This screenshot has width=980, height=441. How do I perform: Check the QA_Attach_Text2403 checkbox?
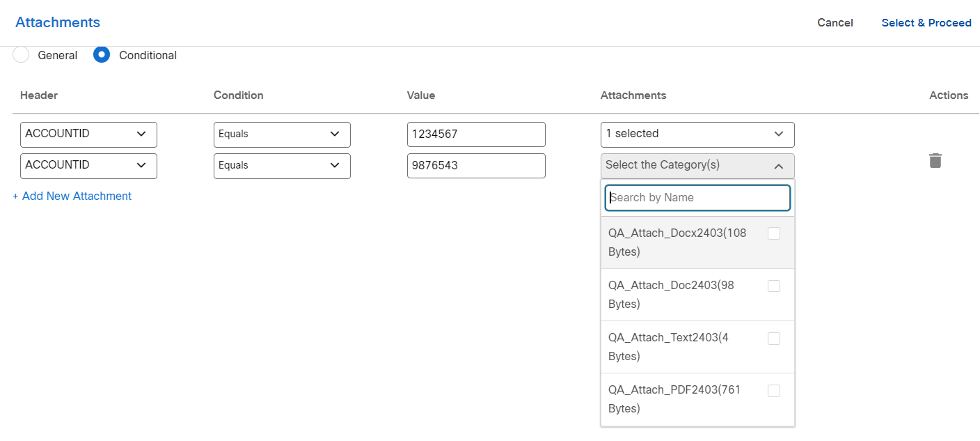(x=773, y=338)
